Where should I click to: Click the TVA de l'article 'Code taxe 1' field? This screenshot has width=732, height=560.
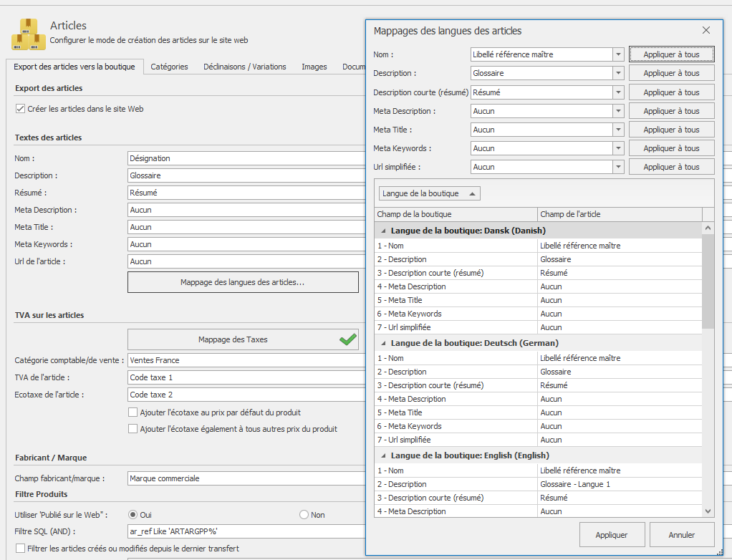click(x=246, y=377)
